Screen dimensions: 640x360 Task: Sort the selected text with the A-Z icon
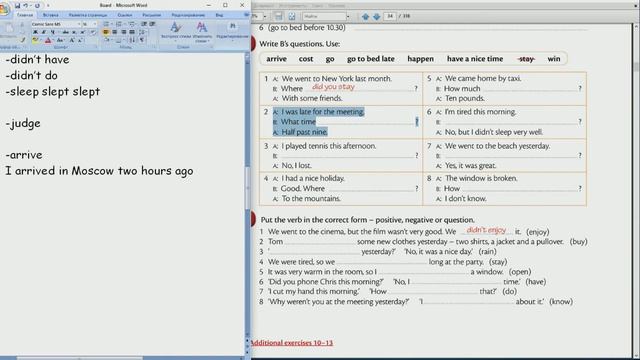(132, 40)
